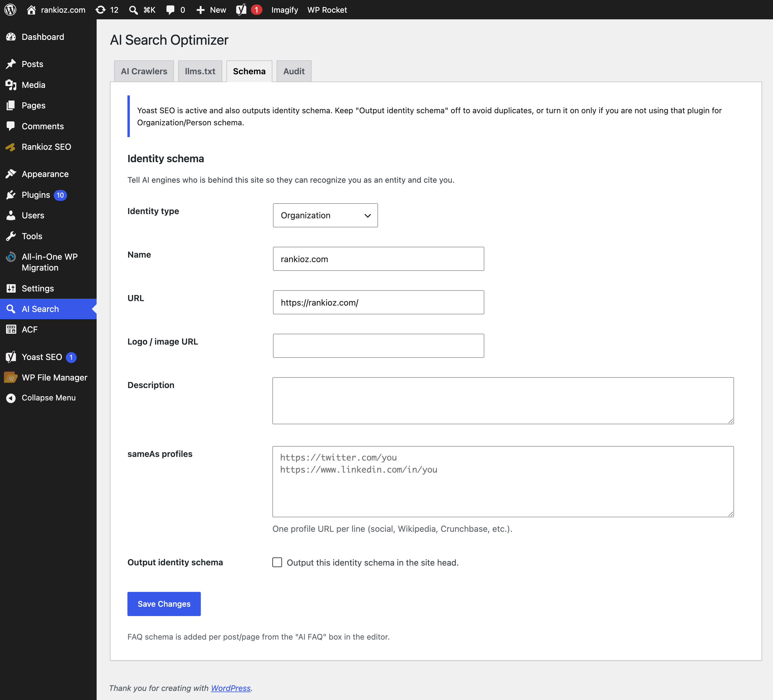Click the Tools wrench icon
The width and height of the screenshot is (773, 700).
tap(11, 236)
